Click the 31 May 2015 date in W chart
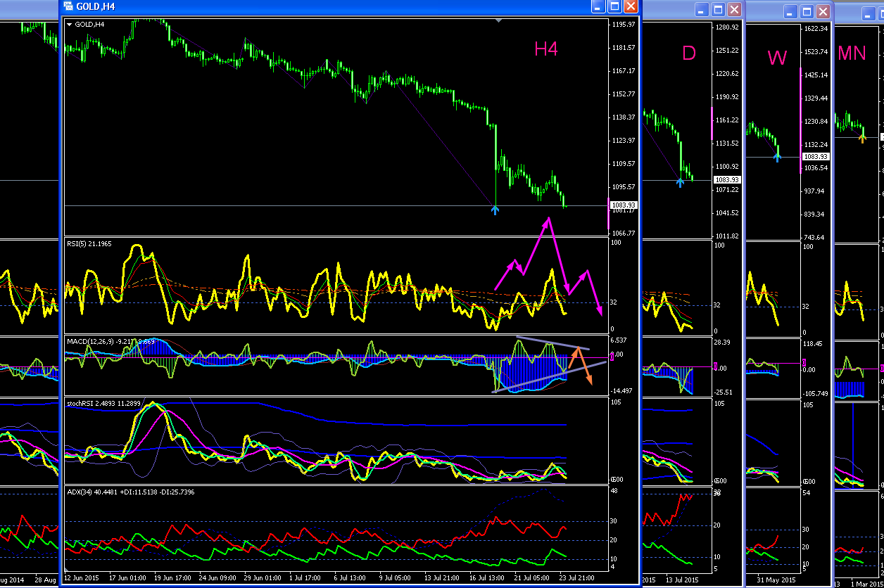Viewport: 884px width, 588px height. 776,580
